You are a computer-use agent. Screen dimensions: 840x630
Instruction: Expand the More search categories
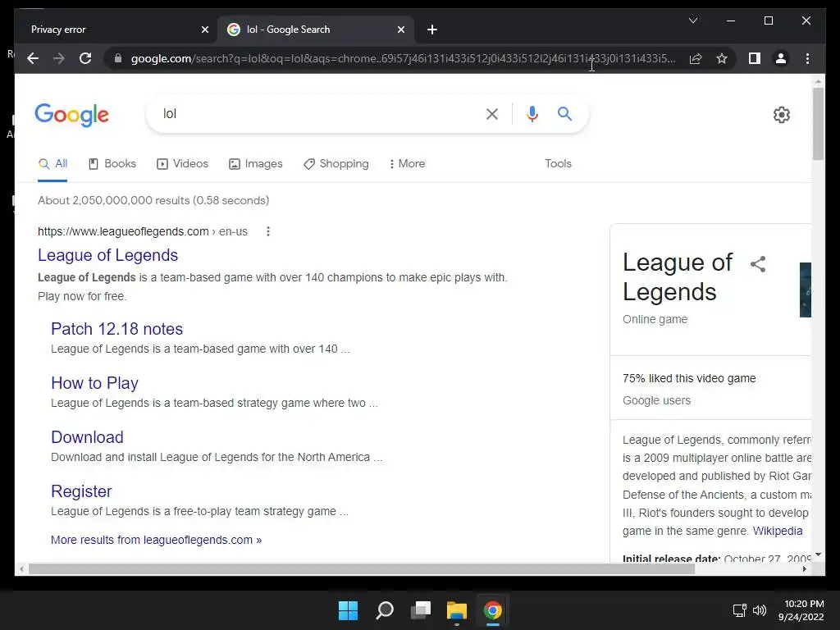pyautogui.click(x=407, y=164)
